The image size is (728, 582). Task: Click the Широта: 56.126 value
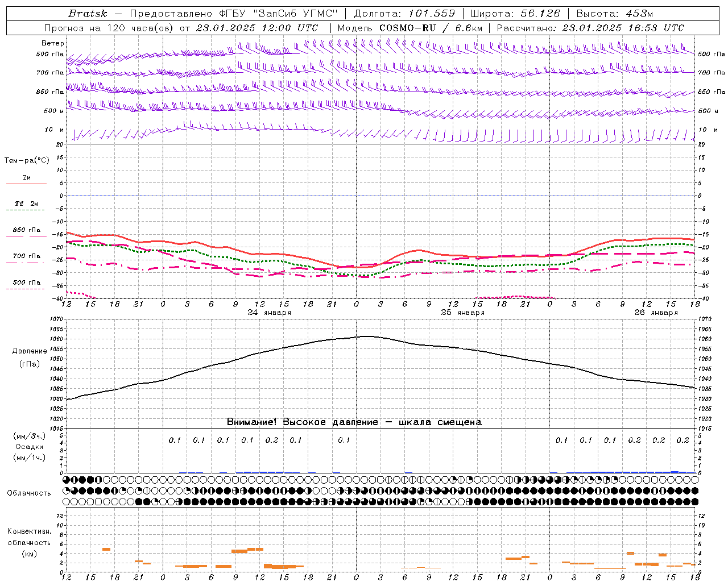coord(515,14)
